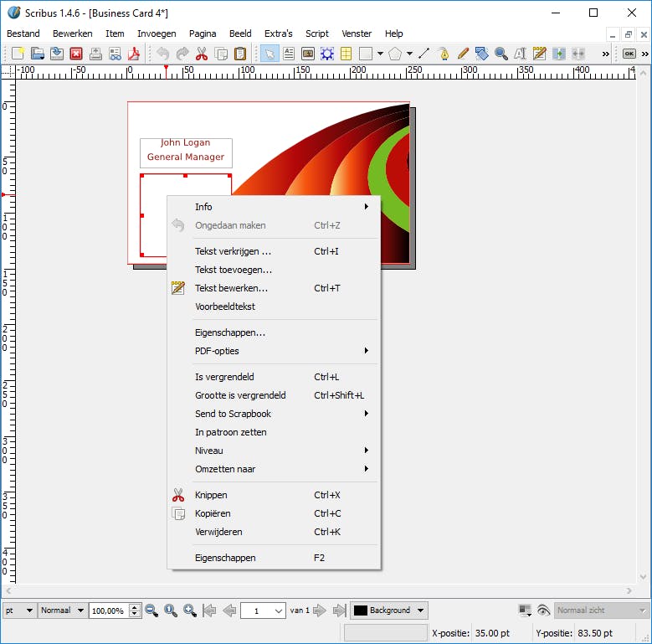Select the Edit Contents of Frame tool

(x=521, y=54)
